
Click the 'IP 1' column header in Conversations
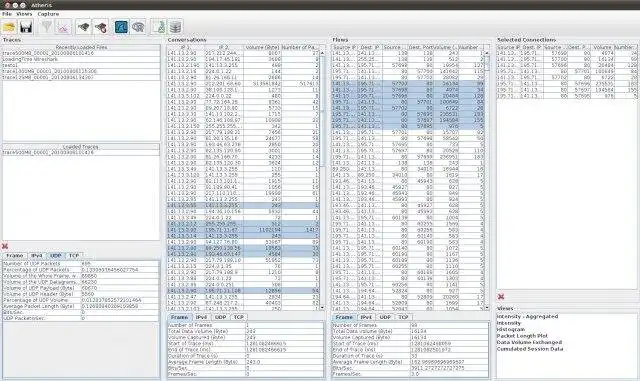coord(185,48)
